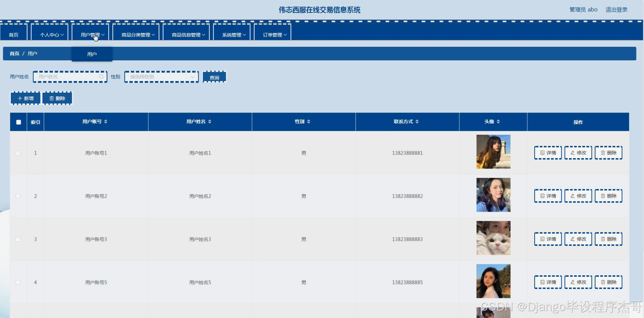Click search magnifier icon in 用户姓名 field
Viewport: 644px width, 318px height.
(101, 77)
